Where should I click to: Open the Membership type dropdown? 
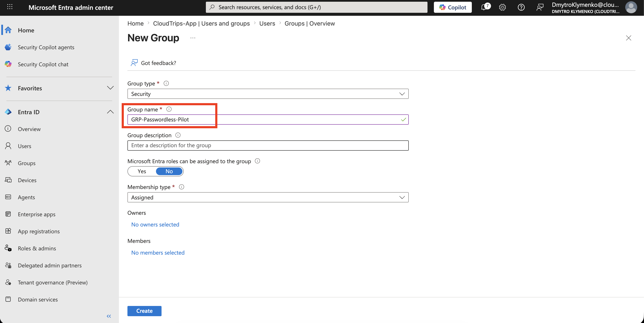(268, 197)
